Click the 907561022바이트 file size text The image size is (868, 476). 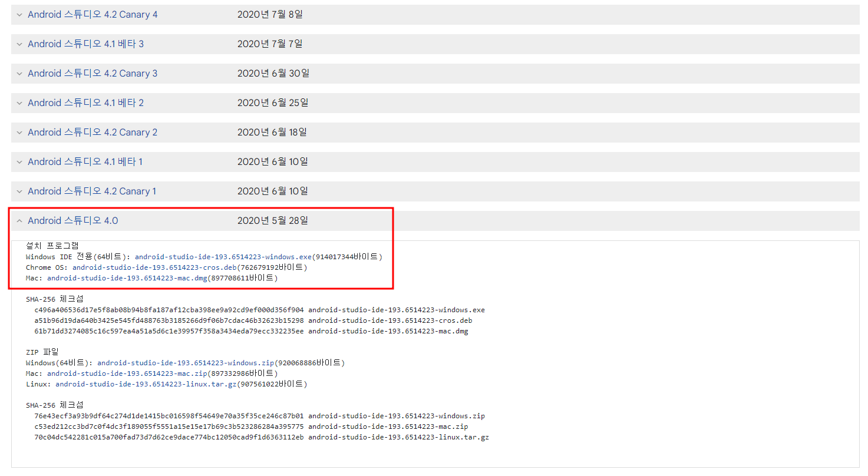tap(272, 384)
